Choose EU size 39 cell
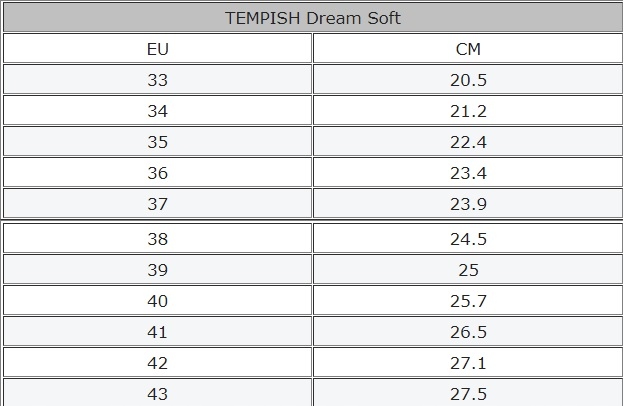The width and height of the screenshot is (624, 406). 157,270
